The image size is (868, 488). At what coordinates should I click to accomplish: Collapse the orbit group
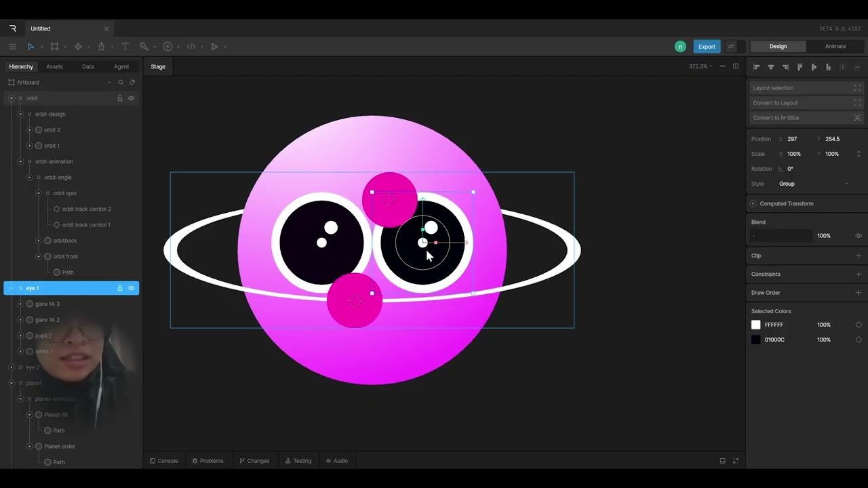click(x=12, y=98)
